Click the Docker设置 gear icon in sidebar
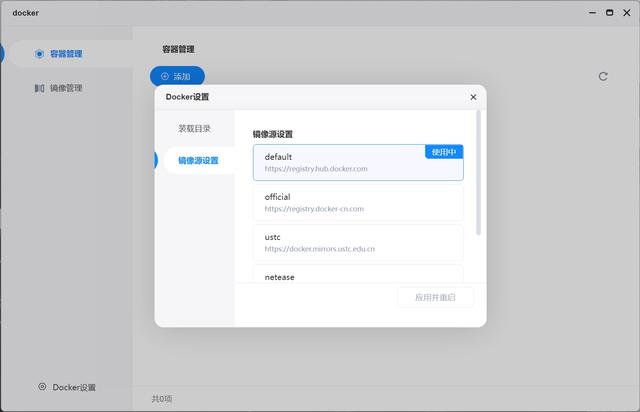This screenshot has width=640, height=412. [x=42, y=387]
